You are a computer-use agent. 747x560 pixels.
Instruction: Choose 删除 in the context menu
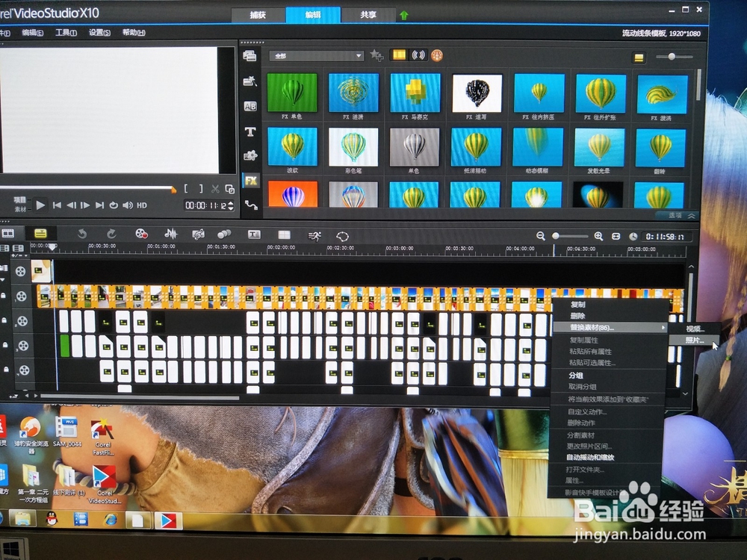pos(578,316)
